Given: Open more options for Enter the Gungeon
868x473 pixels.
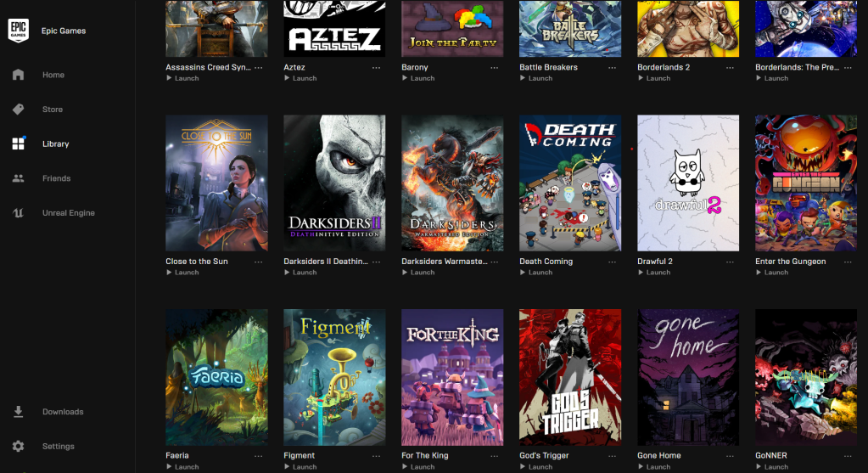Looking at the screenshot, I should pyautogui.click(x=848, y=262).
